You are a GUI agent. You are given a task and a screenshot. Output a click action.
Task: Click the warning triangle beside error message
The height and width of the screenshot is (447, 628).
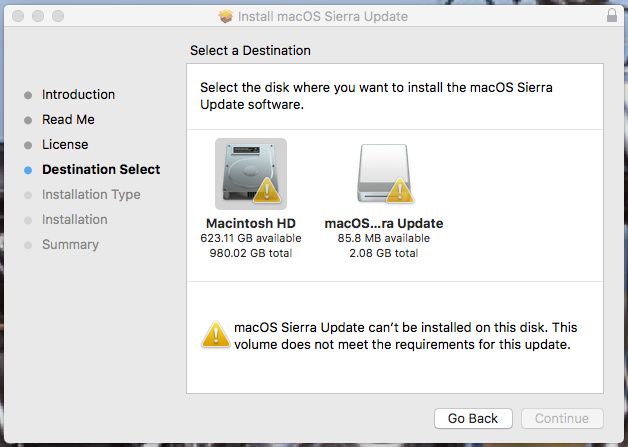214,335
